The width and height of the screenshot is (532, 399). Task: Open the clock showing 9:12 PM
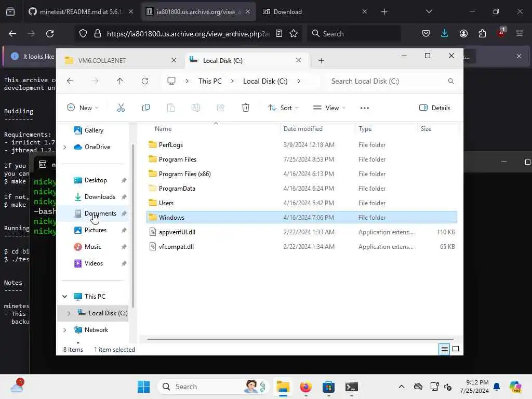(474, 387)
